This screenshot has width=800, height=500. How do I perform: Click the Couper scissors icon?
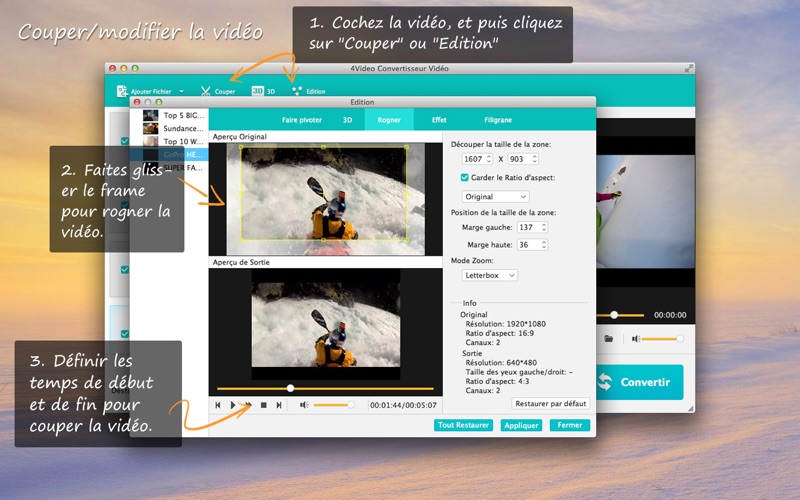point(206,91)
